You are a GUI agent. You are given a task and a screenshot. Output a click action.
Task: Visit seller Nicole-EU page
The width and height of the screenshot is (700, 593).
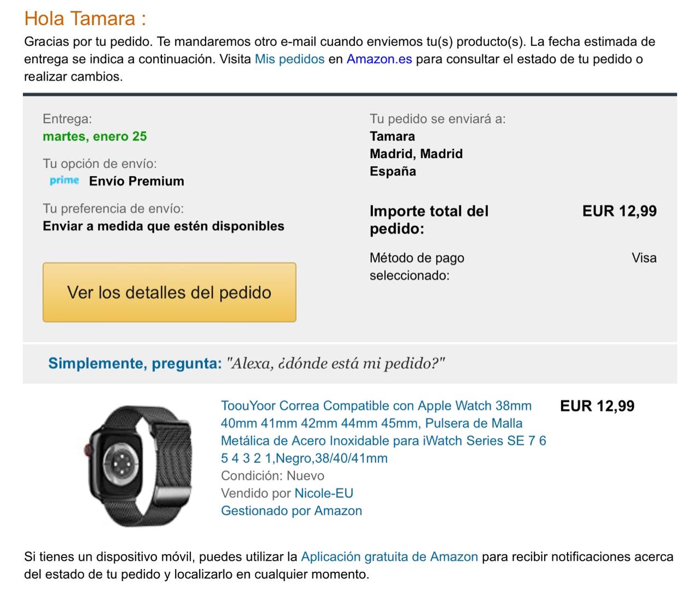(324, 493)
